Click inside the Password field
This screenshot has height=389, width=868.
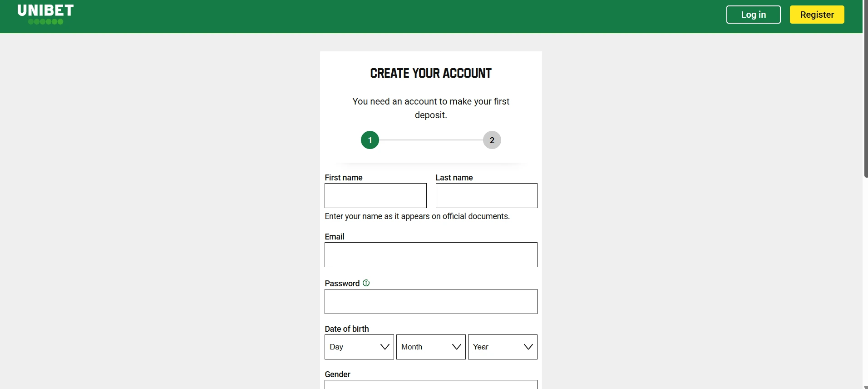(x=430, y=301)
